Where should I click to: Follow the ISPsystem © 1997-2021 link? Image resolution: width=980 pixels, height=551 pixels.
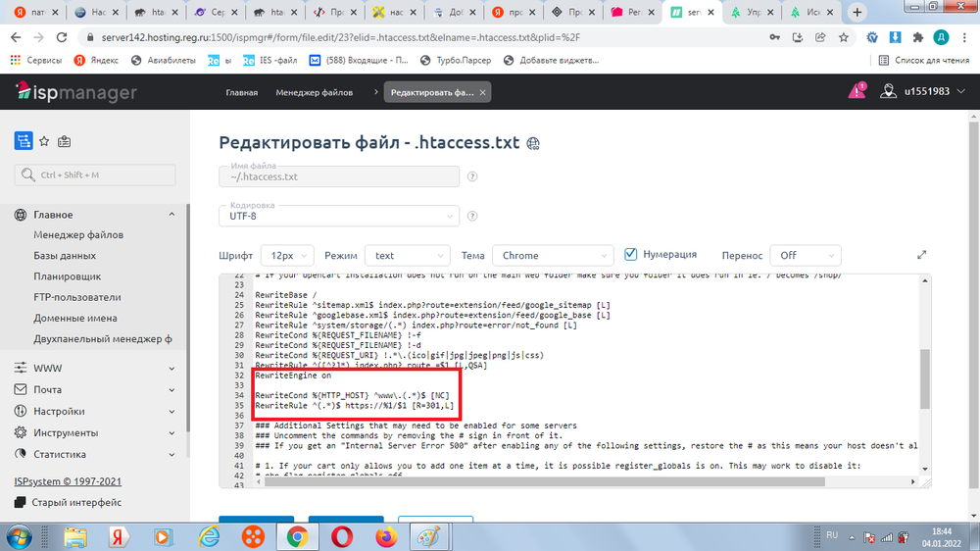68,481
